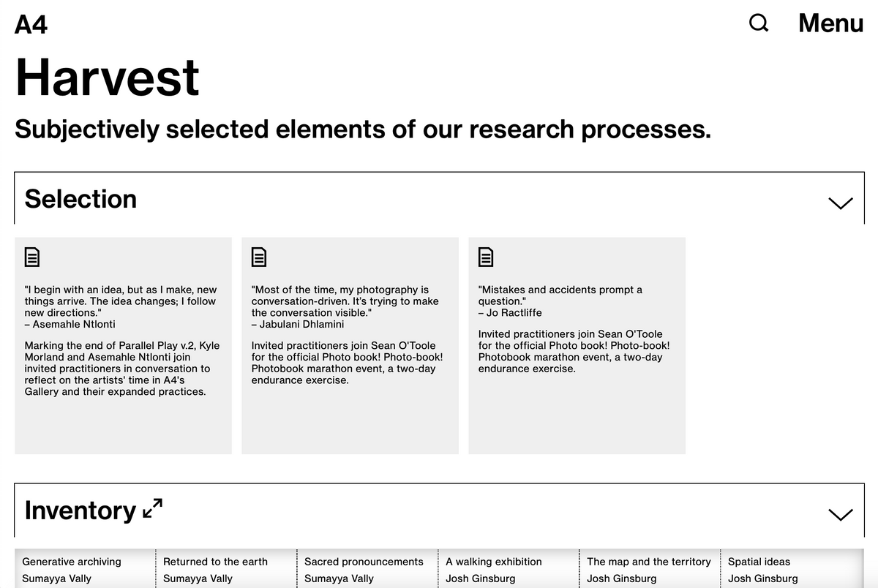Collapse the Inventory section chevron
This screenshot has width=878, height=588.
point(840,514)
